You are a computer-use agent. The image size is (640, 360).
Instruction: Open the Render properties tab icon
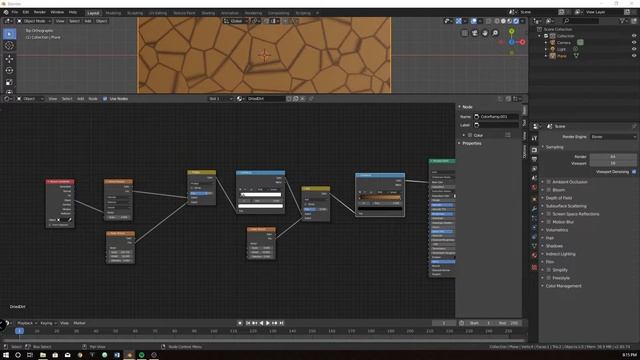[x=534, y=150]
